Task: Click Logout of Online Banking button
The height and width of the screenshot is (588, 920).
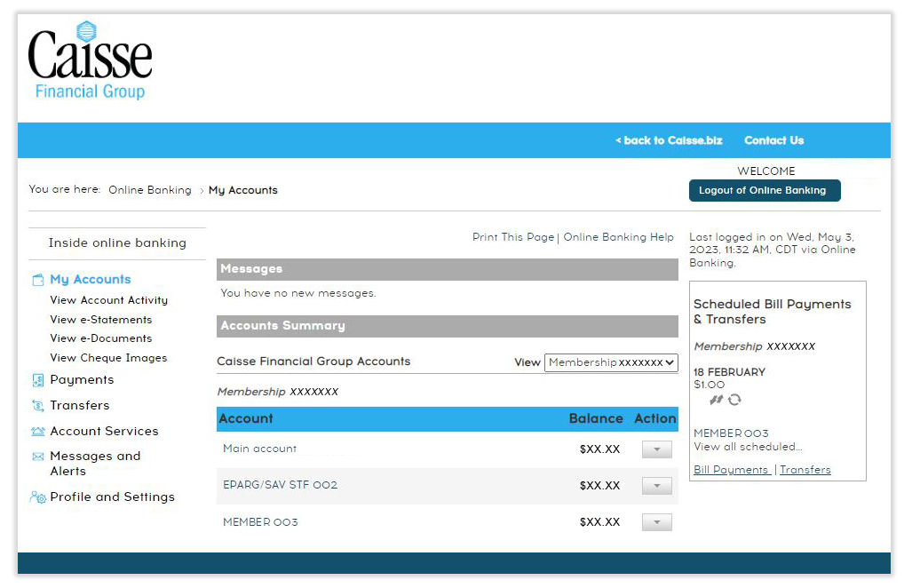Action: click(765, 191)
